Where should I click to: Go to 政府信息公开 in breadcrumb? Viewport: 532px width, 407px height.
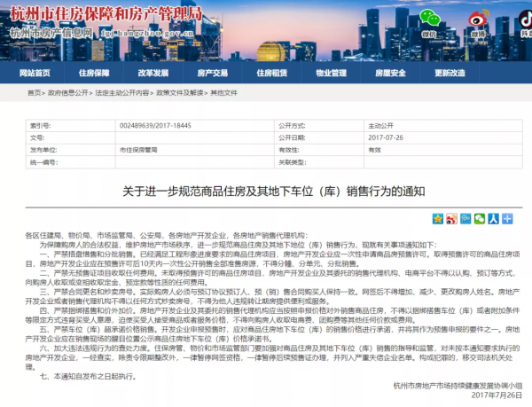pos(68,93)
